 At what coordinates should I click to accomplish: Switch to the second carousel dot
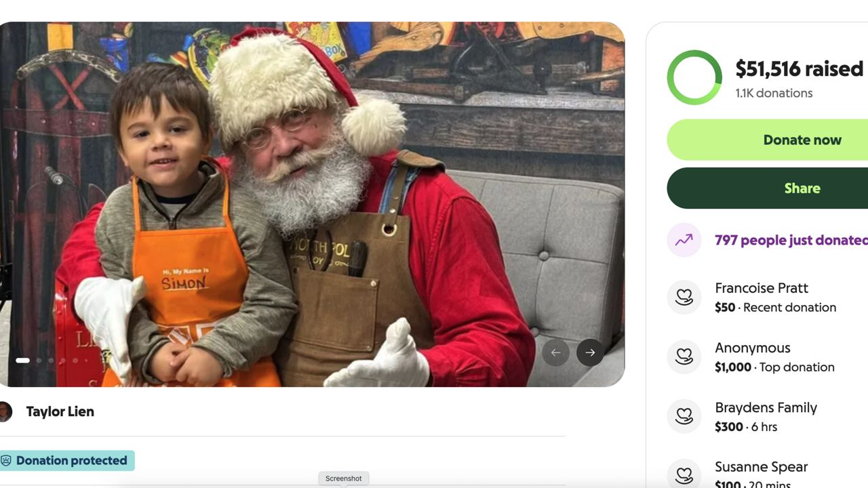39,361
